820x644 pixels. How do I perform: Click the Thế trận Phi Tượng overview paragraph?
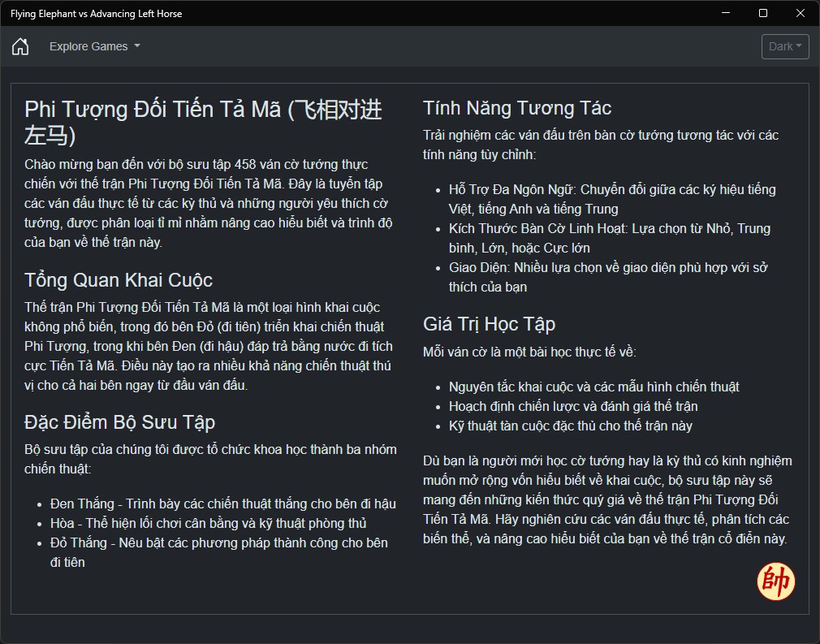tap(209, 346)
